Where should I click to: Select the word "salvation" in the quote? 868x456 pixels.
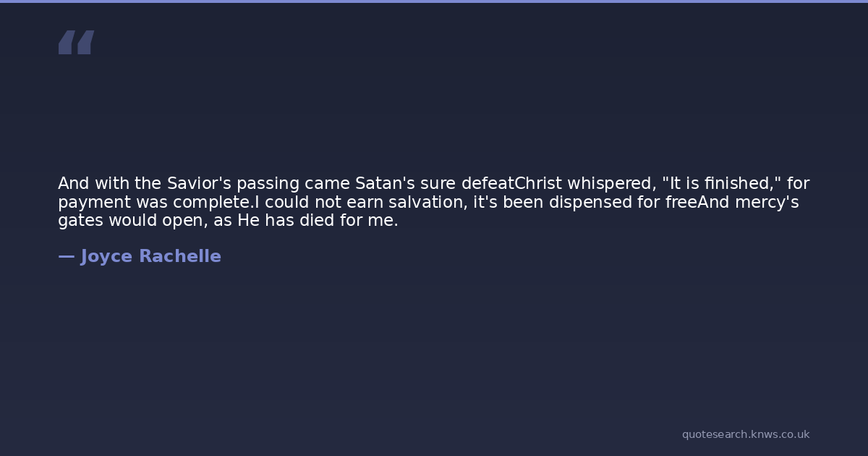427,203
